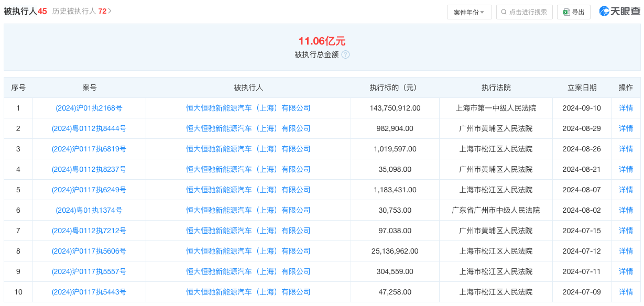The image size is (644, 306).
Task: Click amount 30,753.00
Action: (395, 210)
